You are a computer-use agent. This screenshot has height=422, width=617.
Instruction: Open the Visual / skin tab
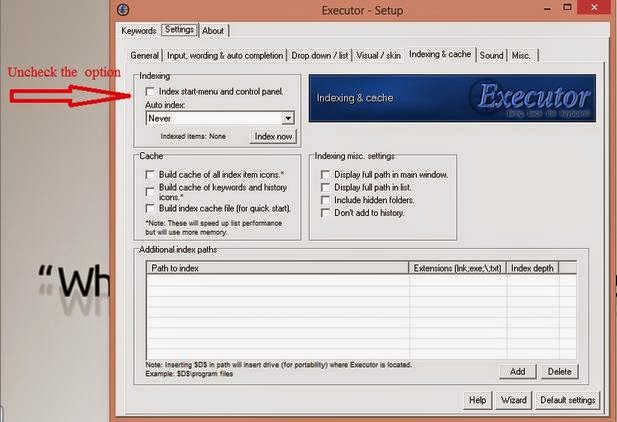[x=379, y=56]
